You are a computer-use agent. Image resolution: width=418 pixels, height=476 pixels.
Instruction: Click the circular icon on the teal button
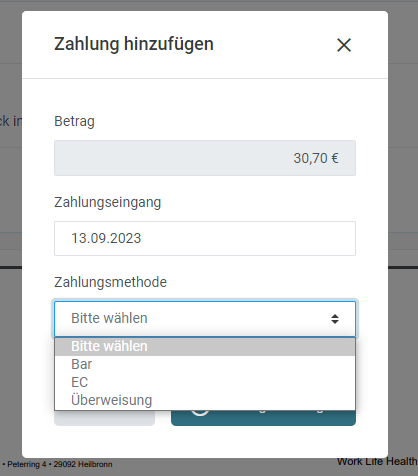[x=200, y=413]
